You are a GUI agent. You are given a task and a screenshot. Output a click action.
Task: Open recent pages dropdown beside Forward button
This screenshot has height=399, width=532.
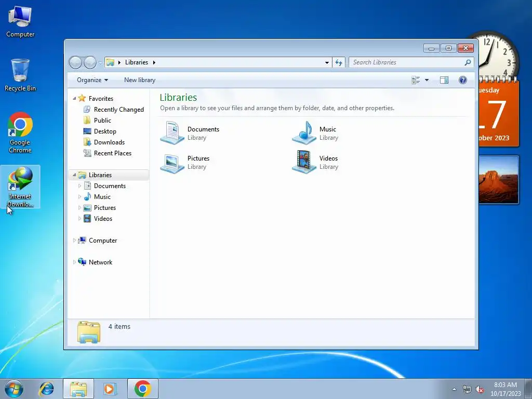pos(100,63)
